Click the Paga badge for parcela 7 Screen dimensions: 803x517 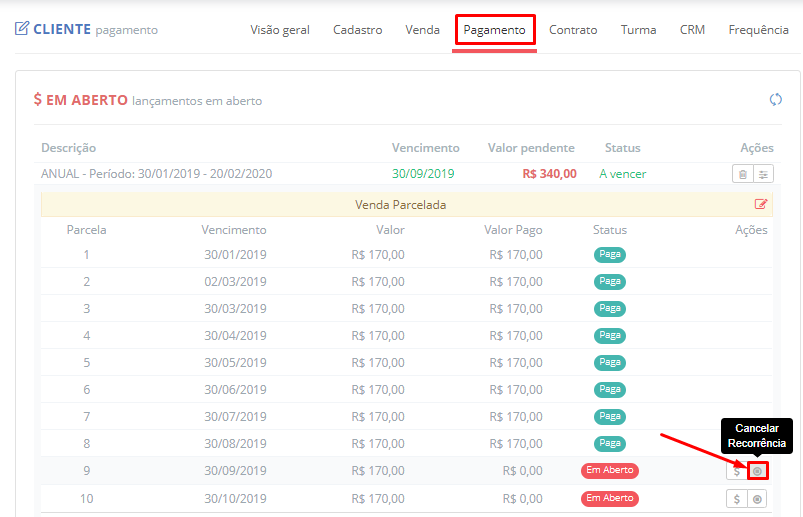click(610, 417)
